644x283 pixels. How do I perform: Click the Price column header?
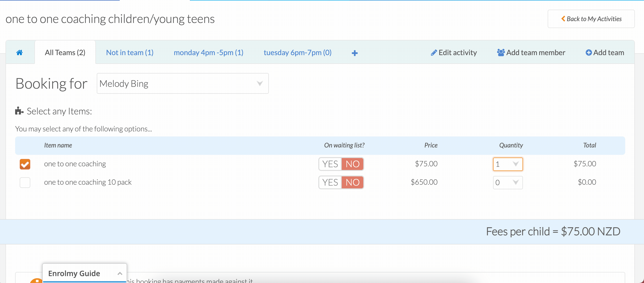pos(431,145)
